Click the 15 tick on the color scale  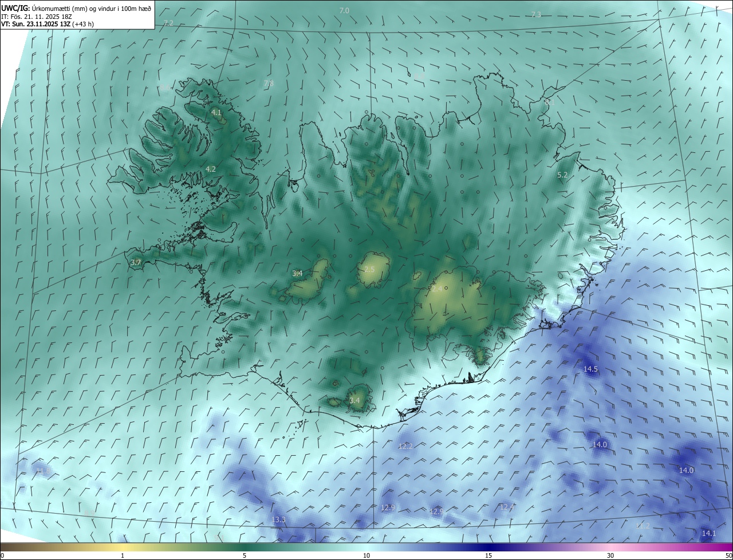pyautogui.click(x=488, y=555)
